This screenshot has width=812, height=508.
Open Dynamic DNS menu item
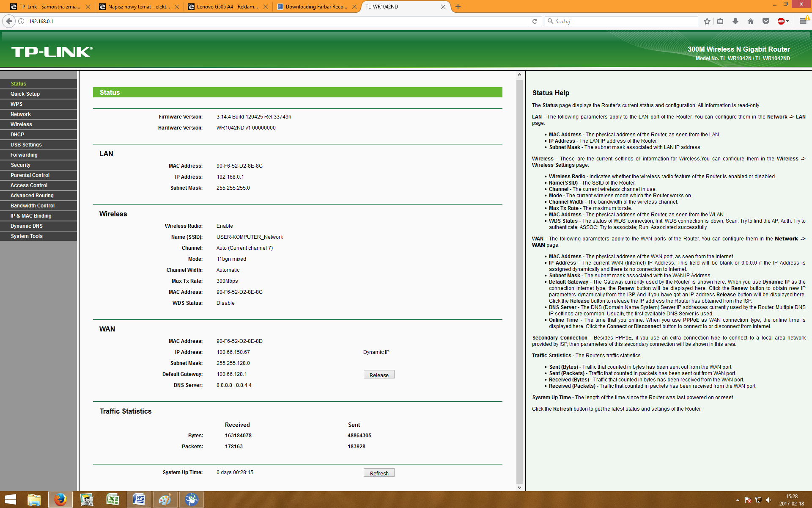[38, 226]
